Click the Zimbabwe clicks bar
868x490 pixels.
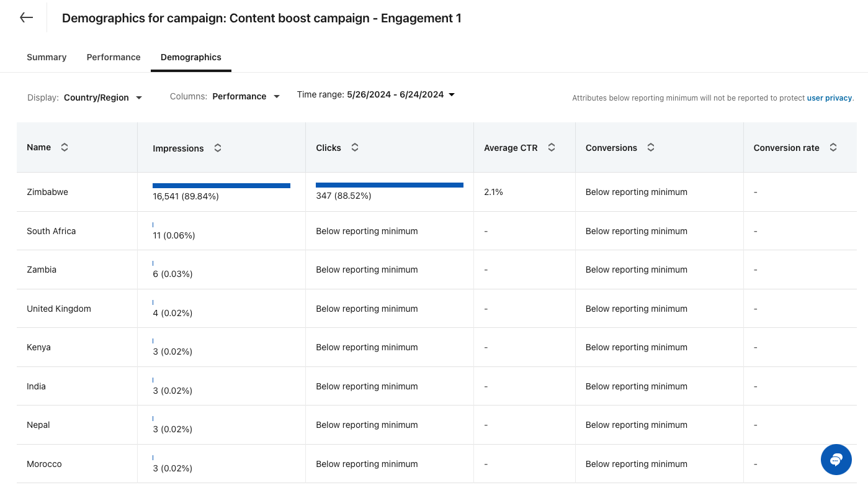[390, 184]
